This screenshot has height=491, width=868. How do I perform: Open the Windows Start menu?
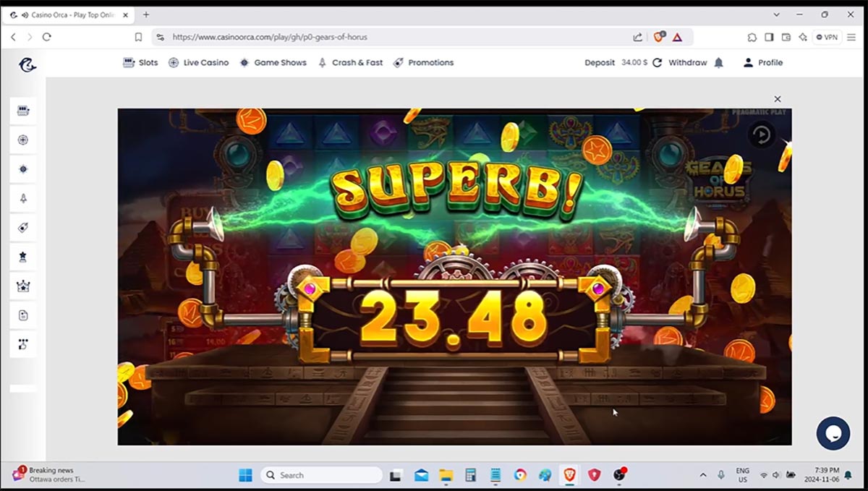point(245,475)
